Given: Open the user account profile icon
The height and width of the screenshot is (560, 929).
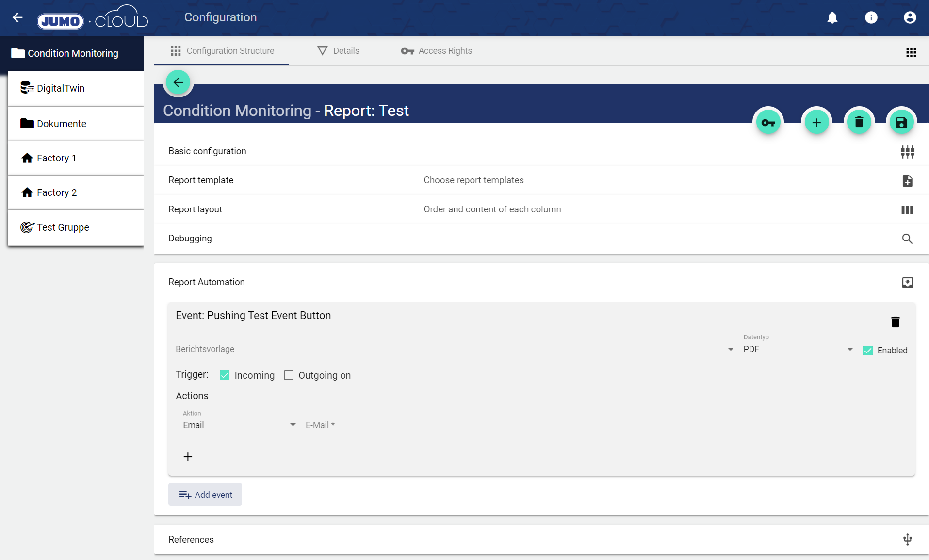Looking at the screenshot, I should 910,18.
